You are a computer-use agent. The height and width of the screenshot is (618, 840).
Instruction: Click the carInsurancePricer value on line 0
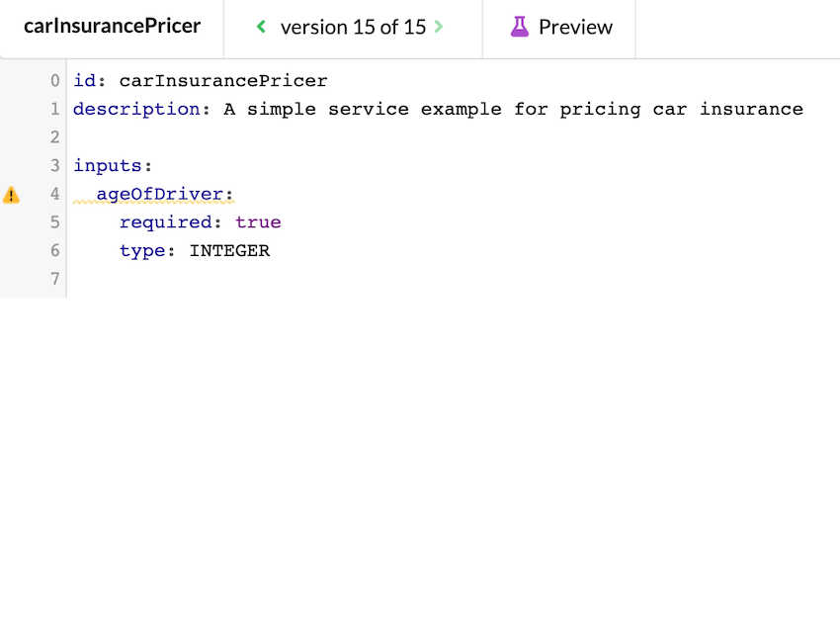[x=223, y=81]
